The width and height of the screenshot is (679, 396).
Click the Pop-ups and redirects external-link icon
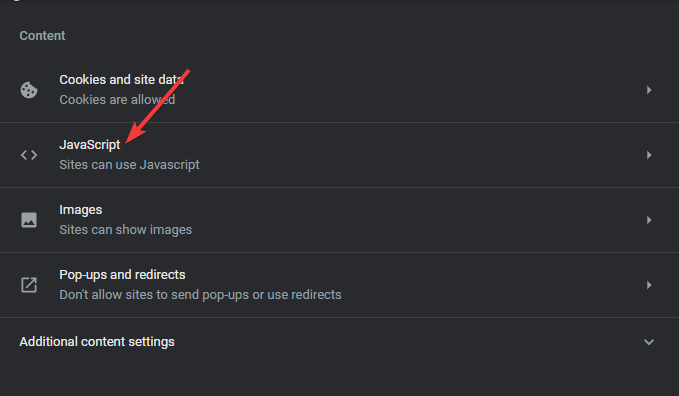29,285
